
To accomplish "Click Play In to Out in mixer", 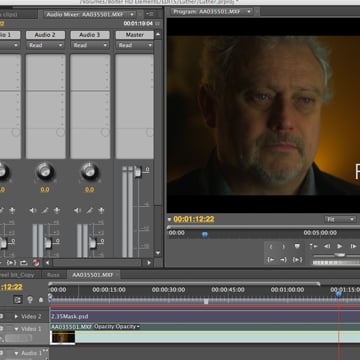I will (x=11, y=263).
